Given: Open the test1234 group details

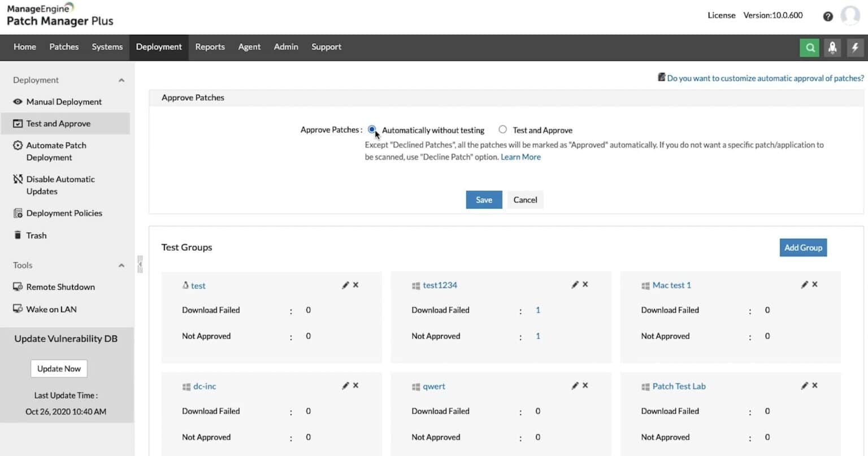Looking at the screenshot, I should click(440, 285).
